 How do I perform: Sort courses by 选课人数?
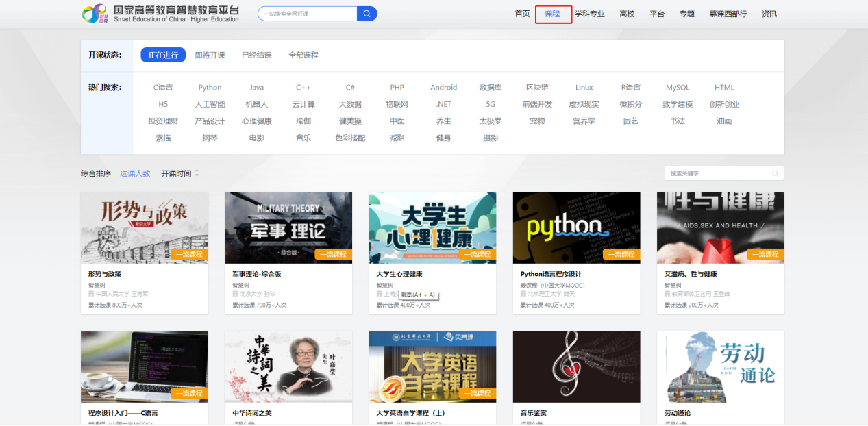point(135,174)
